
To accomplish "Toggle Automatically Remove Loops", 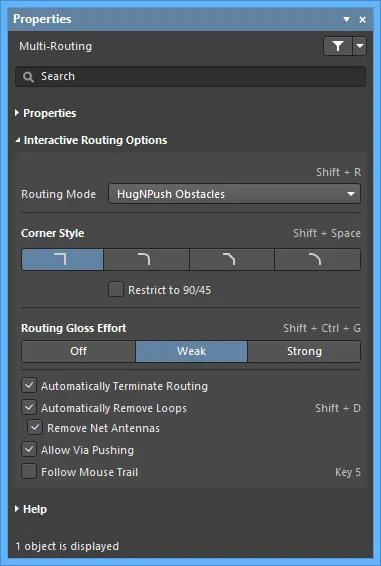I will pos(29,408).
